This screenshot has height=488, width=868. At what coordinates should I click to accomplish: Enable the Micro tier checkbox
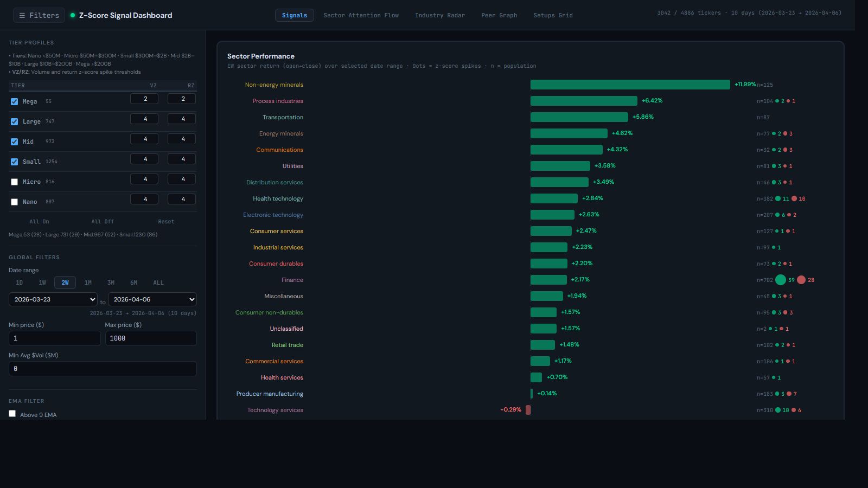point(14,182)
